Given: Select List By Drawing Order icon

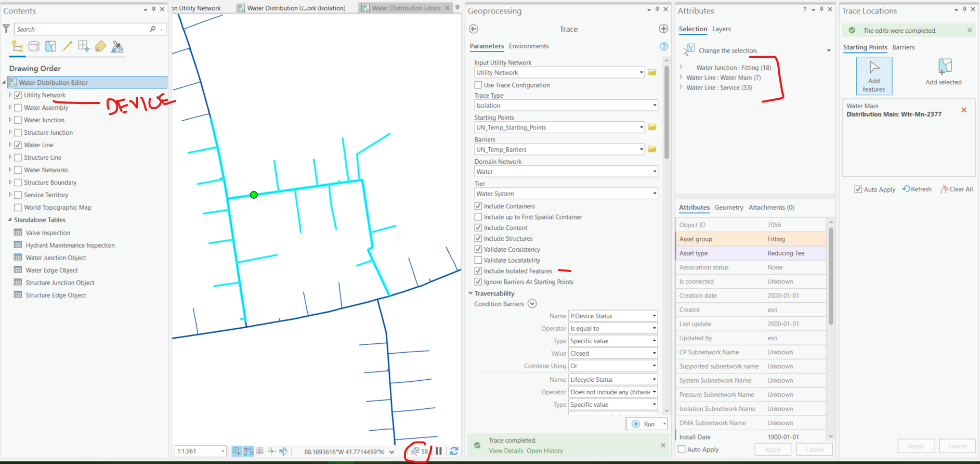Looking at the screenshot, I should coord(17,47).
